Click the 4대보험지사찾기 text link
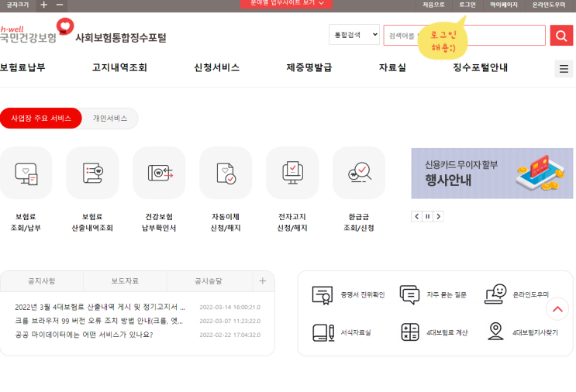Image resolution: width=576 pixels, height=392 pixels. tap(535, 332)
